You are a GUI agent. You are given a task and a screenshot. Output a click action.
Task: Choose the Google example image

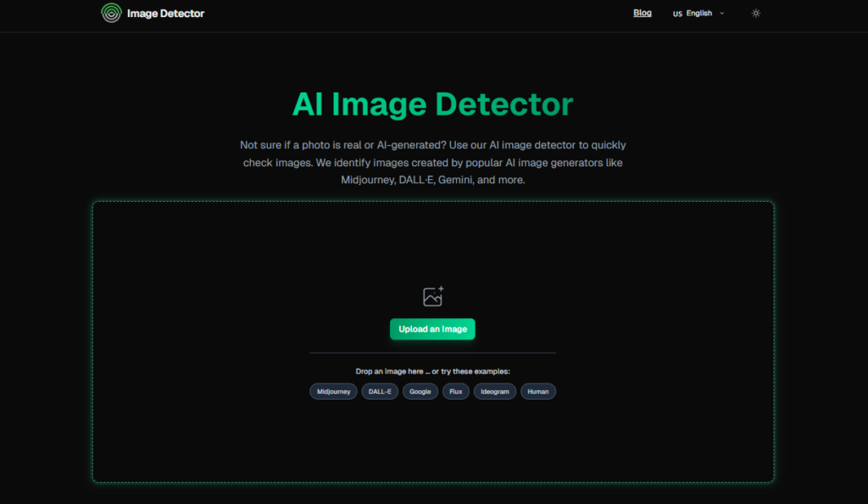click(x=420, y=391)
